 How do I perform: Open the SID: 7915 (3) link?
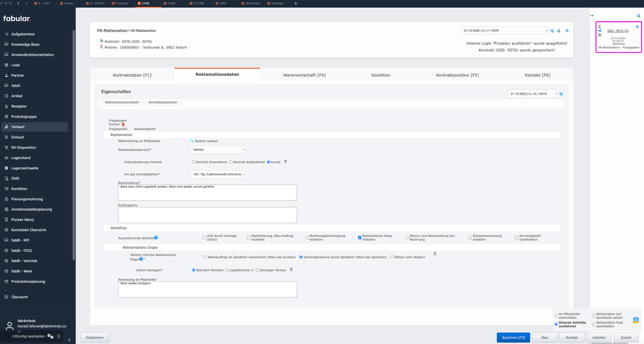tap(618, 31)
